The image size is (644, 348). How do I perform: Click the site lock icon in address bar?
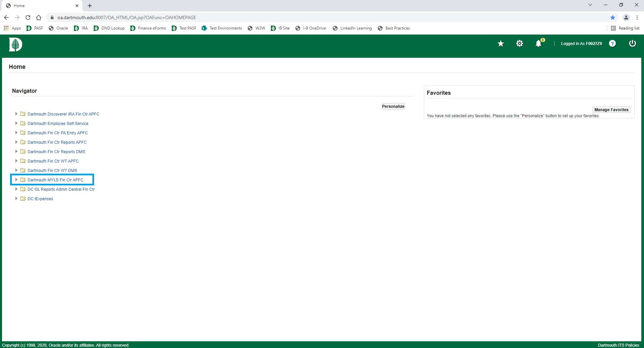[52, 17]
